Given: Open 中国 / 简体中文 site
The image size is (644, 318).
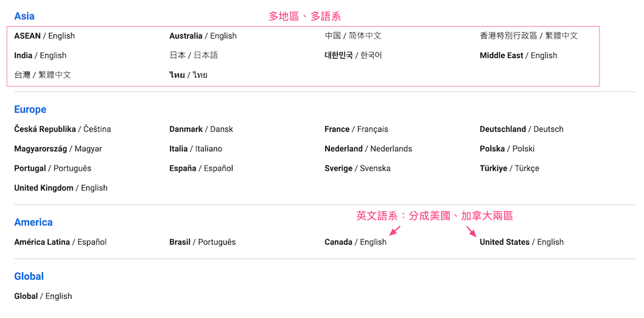Looking at the screenshot, I should click(x=353, y=35).
